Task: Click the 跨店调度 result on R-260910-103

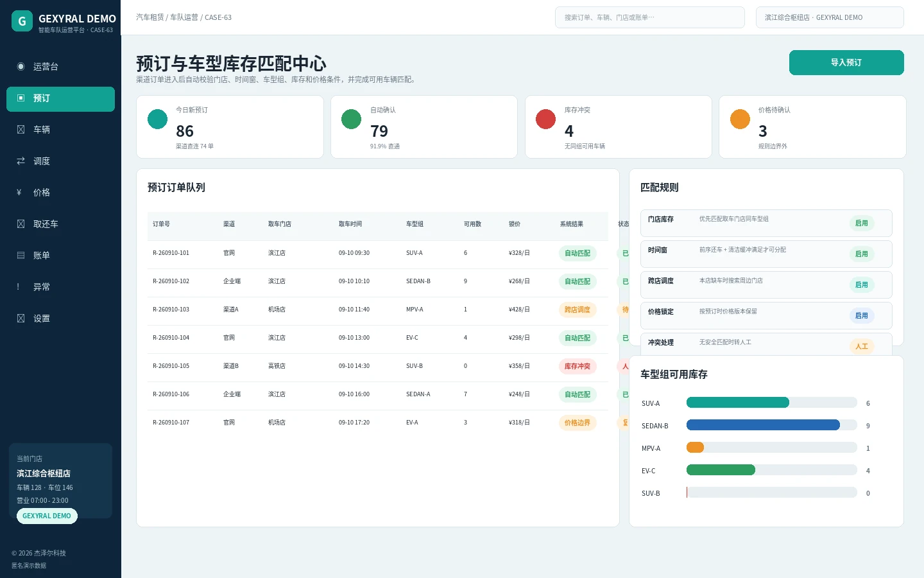Action: point(577,310)
